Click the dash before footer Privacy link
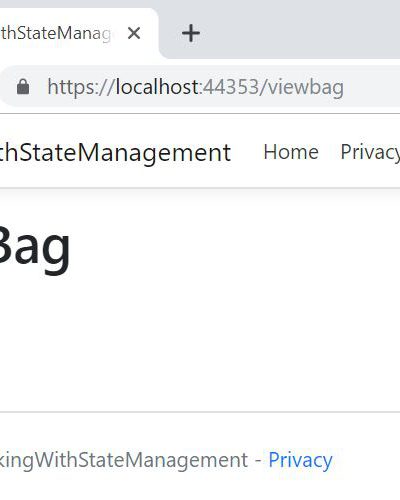The width and height of the screenshot is (400, 500). point(258,461)
